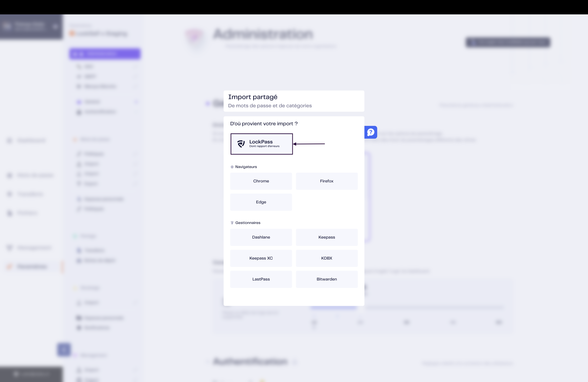Select KDBX file import option
This screenshot has height=382, width=588.
coord(327,258)
